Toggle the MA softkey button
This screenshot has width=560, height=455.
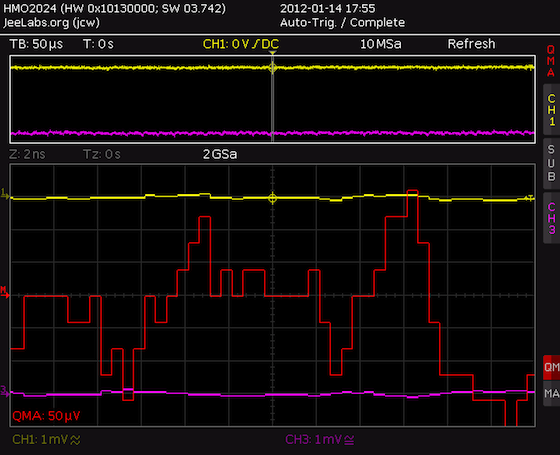pos(551,394)
